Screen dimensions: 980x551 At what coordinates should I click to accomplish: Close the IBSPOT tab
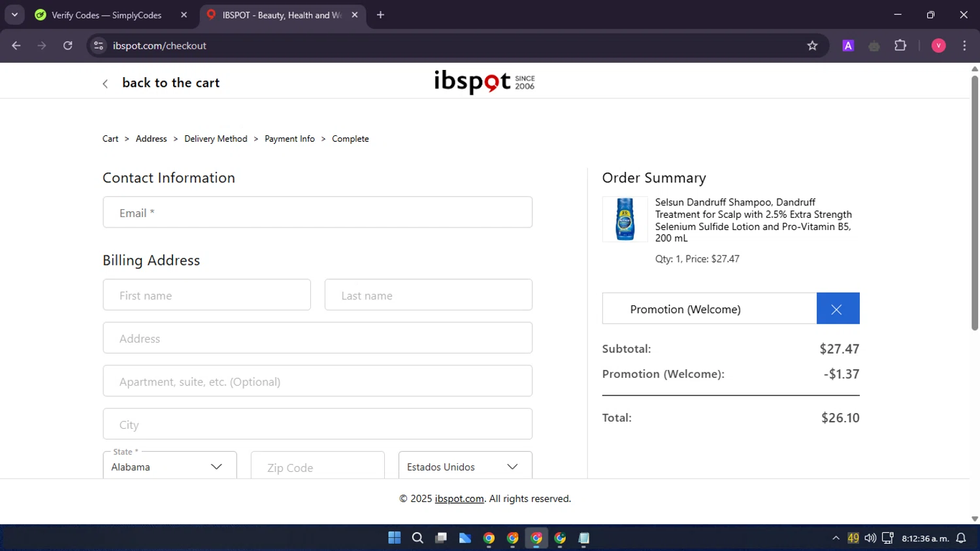pyautogui.click(x=355, y=15)
